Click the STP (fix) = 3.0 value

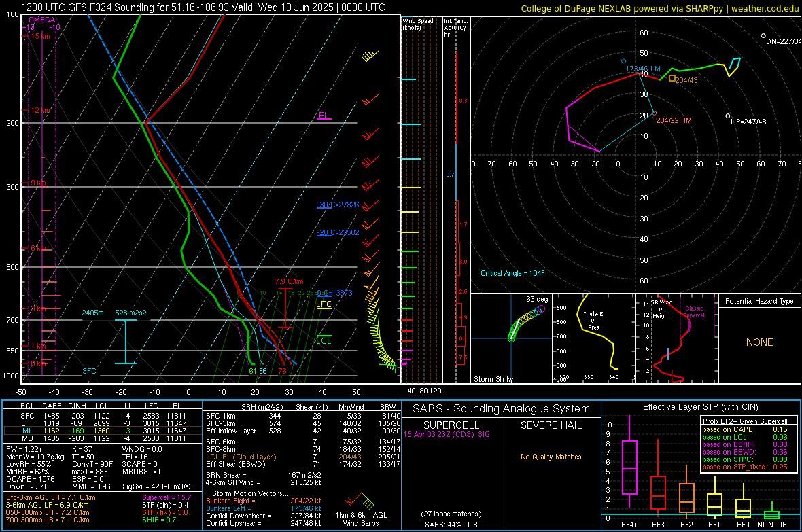click(165, 512)
